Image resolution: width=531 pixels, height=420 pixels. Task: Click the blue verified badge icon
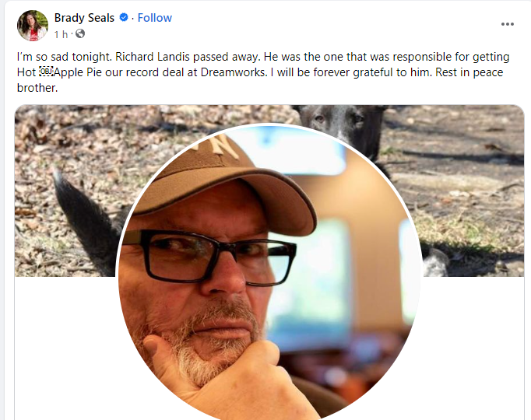pos(124,17)
